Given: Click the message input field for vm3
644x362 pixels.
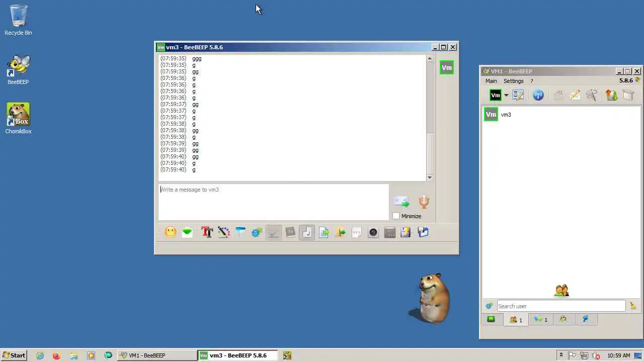Looking at the screenshot, I should tap(274, 202).
